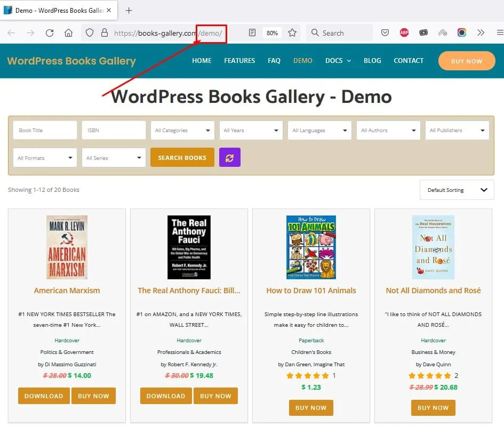
Task: Go back with the browser back arrow
Action: pyautogui.click(x=11, y=33)
